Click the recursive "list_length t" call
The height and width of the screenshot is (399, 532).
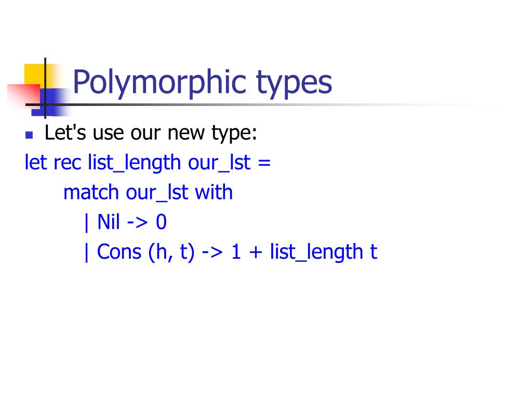[323, 253]
